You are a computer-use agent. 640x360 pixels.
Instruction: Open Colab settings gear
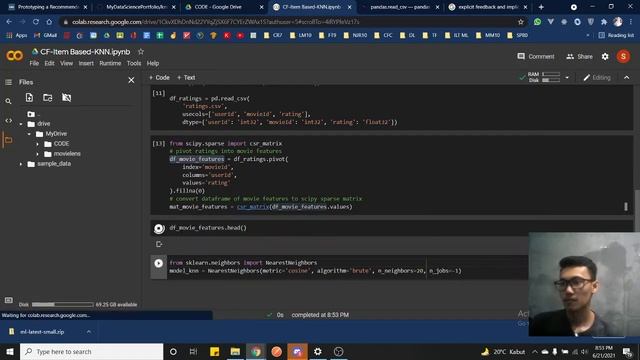pos(605,56)
